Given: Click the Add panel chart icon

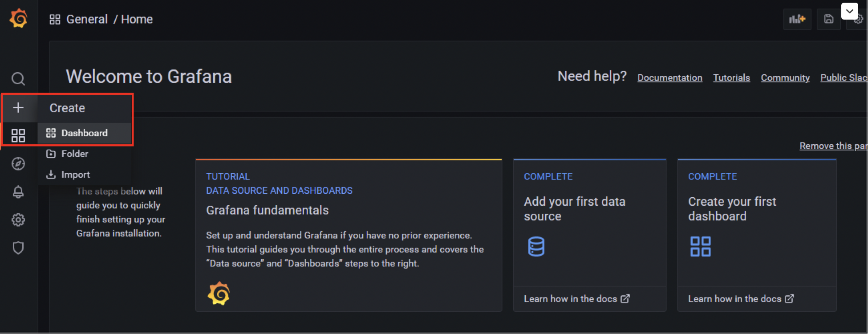Looking at the screenshot, I should click(797, 19).
